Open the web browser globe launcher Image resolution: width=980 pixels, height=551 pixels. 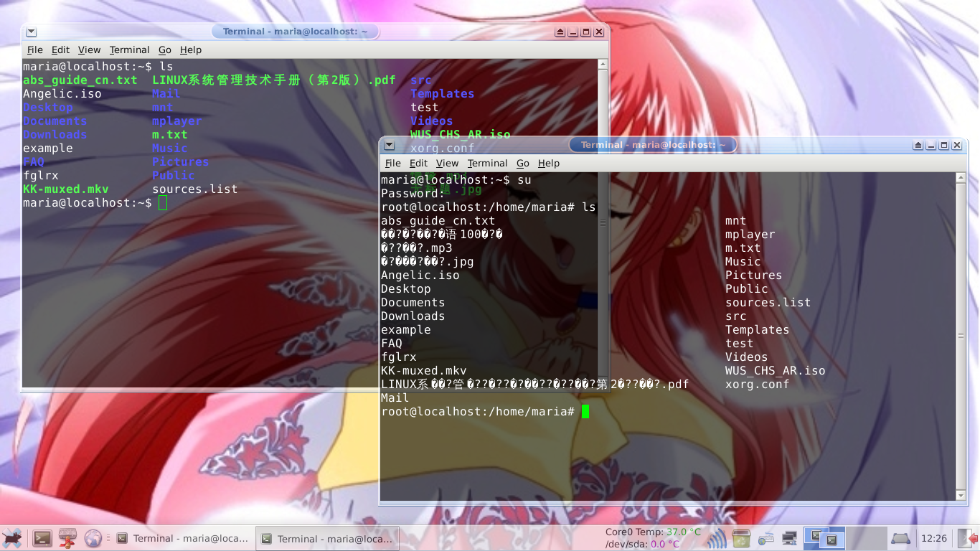pyautogui.click(x=93, y=537)
